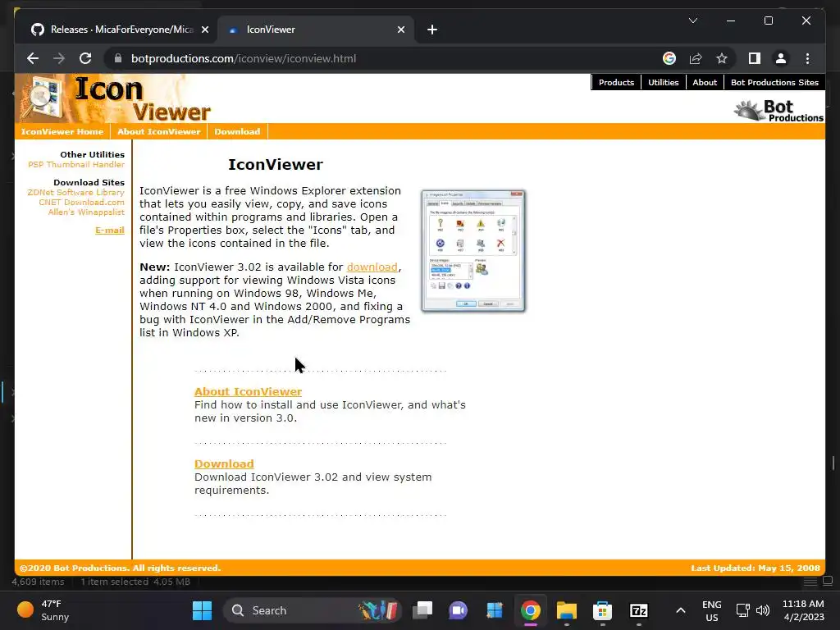Image resolution: width=840 pixels, height=630 pixels.
Task: Click the inline download link in paragraph
Action: 372,267
